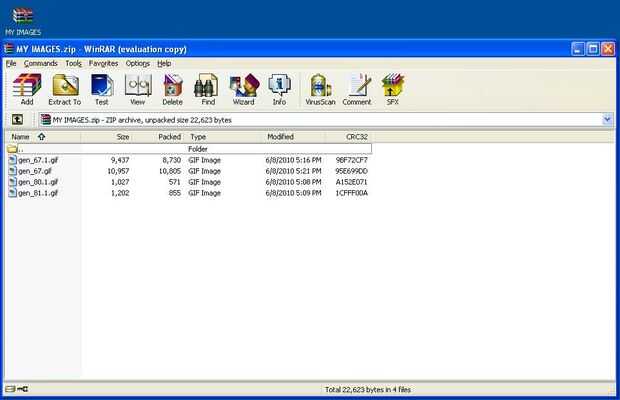Open the Tools menu
The height and width of the screenshot is (400, 620).
pos(73,63)
